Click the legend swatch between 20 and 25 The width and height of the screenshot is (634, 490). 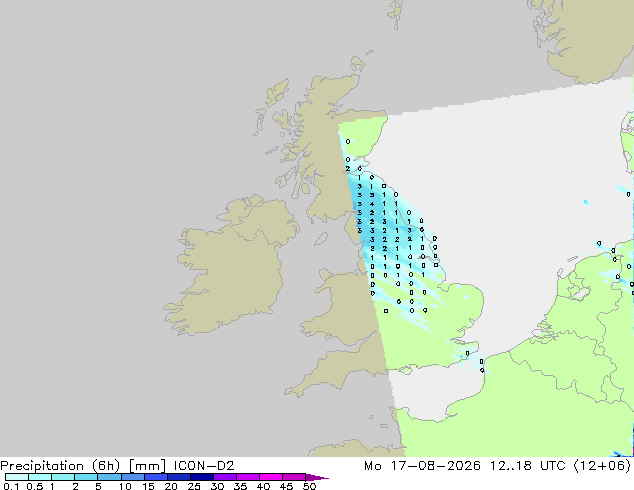[x=179, y=477]
